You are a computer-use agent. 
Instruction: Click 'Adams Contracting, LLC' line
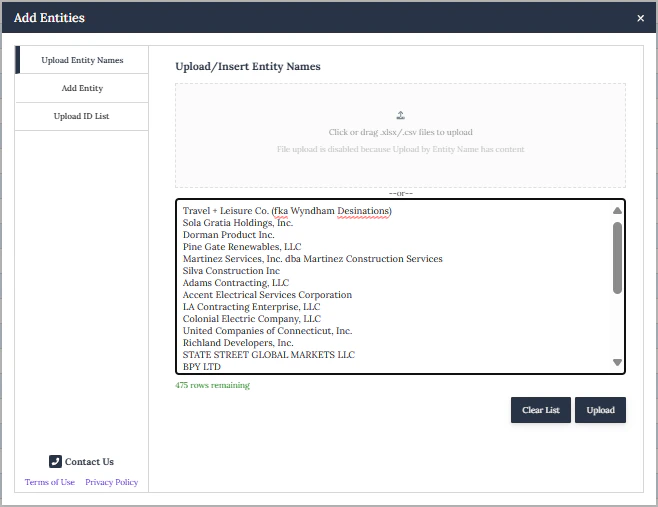(236, 283)
